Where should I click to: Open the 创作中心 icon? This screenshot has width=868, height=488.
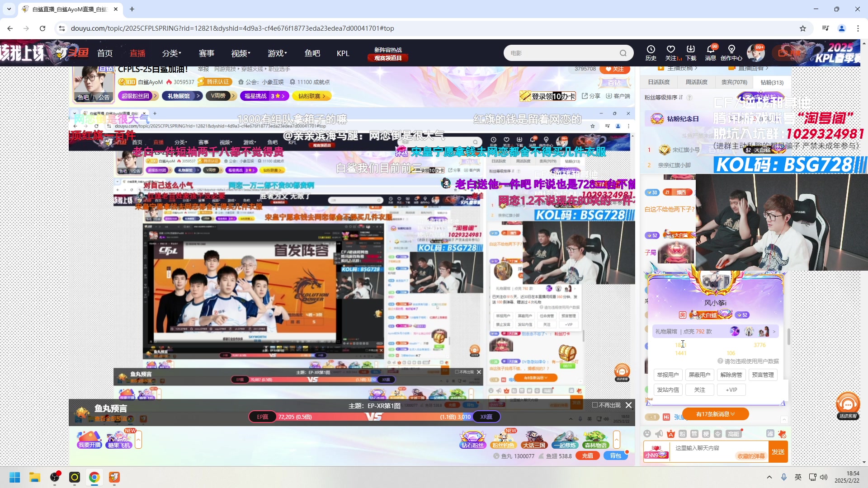click(731, 52)
